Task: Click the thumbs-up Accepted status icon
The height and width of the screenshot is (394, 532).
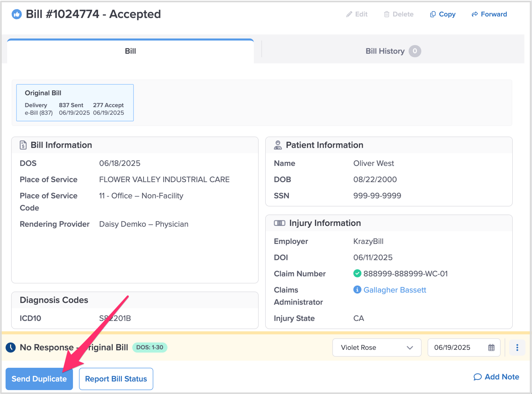Action: pyautogui.click(x=17, y=14)
